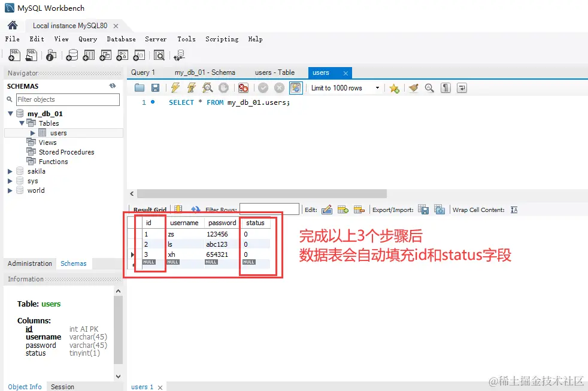
Task: Execute statement under cursor icon
Action: click(191, 88)
